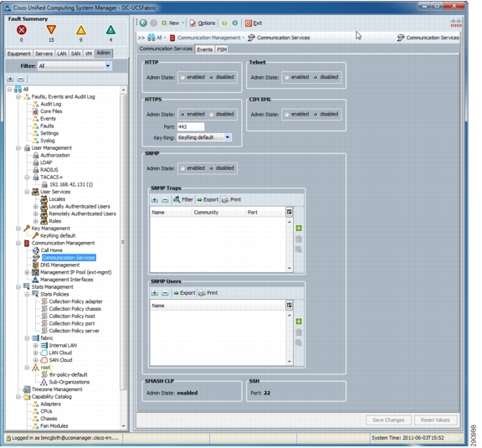Select CIM XML enabled radio button
Image resolution: width=482 pixels, height=448 pixels.
click(x=286, y=114)
